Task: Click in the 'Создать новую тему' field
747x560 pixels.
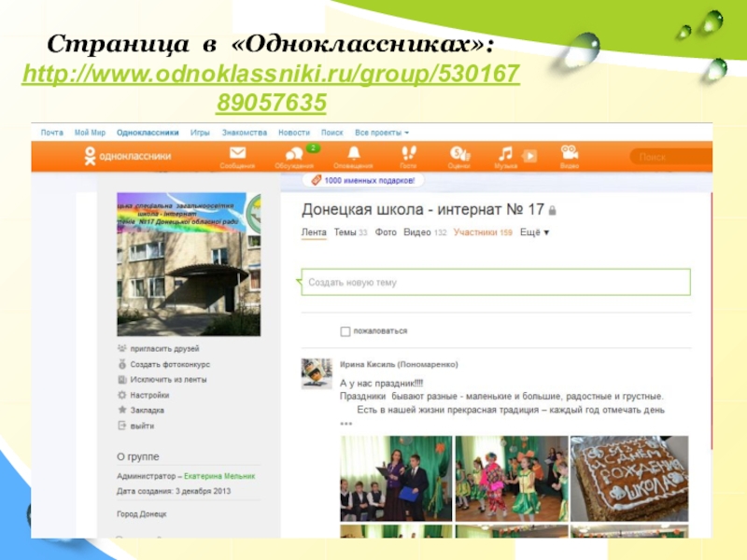Action: click(496, 282)
